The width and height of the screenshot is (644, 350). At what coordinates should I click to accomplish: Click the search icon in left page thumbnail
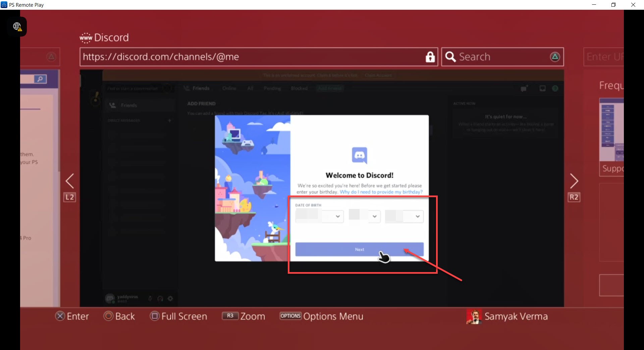tap(40, 79)
